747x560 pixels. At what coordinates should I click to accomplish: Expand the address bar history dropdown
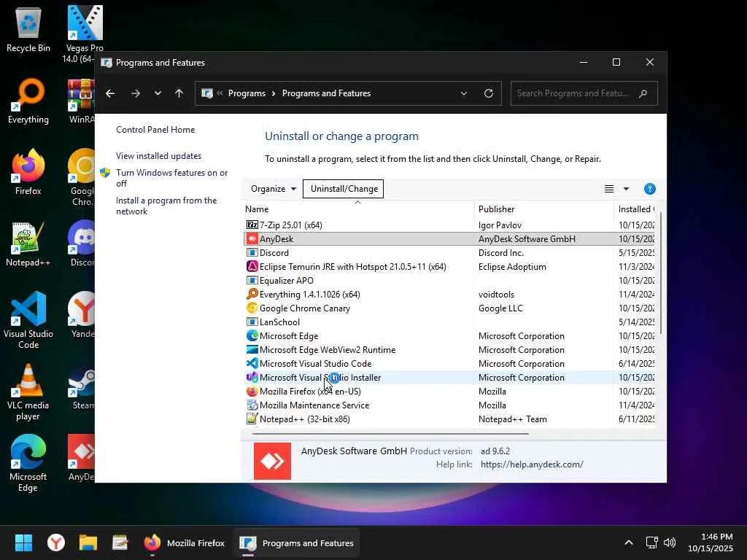tap(463, 93)
